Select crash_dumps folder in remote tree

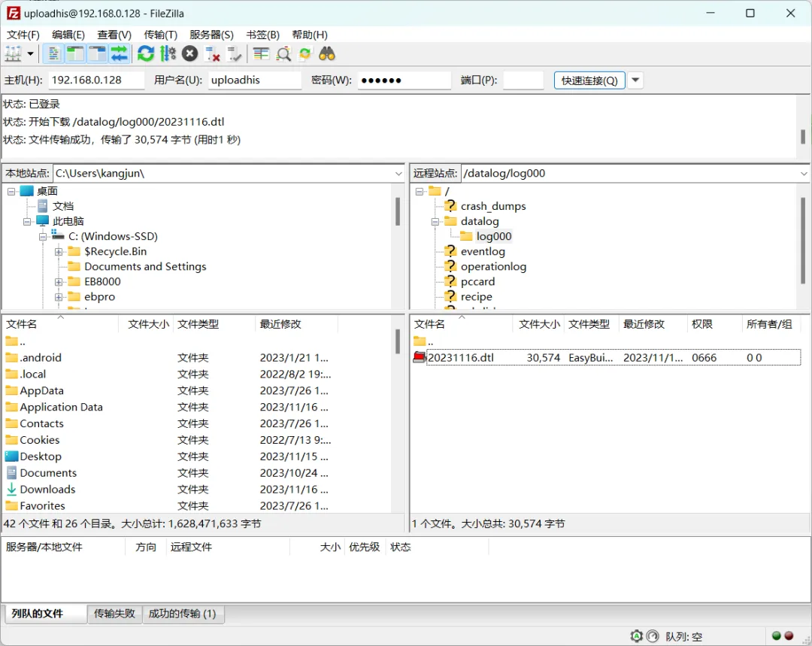pos(493,206)
